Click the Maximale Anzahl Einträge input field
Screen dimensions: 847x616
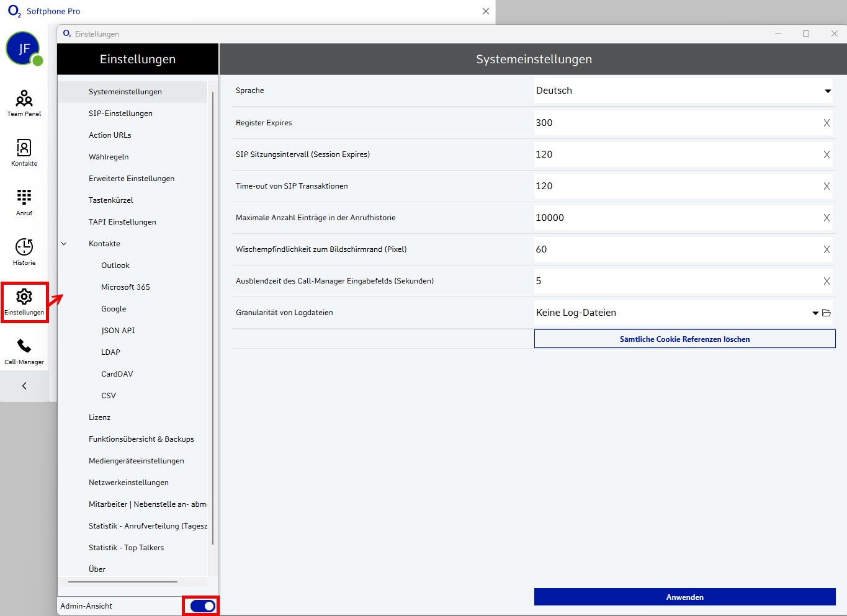[676, 218]
